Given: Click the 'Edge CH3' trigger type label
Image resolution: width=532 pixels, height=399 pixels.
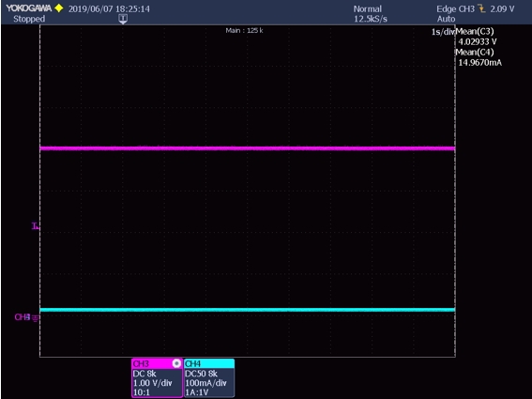Looking at the screenshot, I should [x=455, y=8].
